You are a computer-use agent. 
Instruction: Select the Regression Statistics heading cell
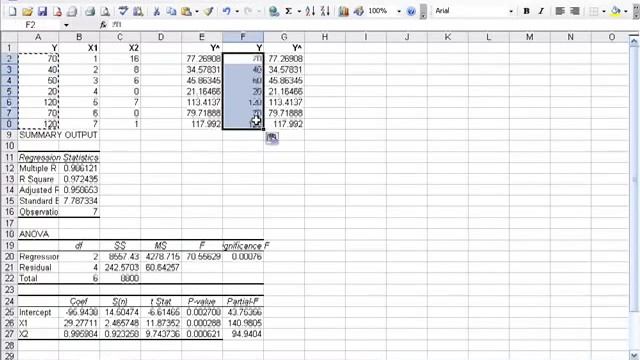58,157
